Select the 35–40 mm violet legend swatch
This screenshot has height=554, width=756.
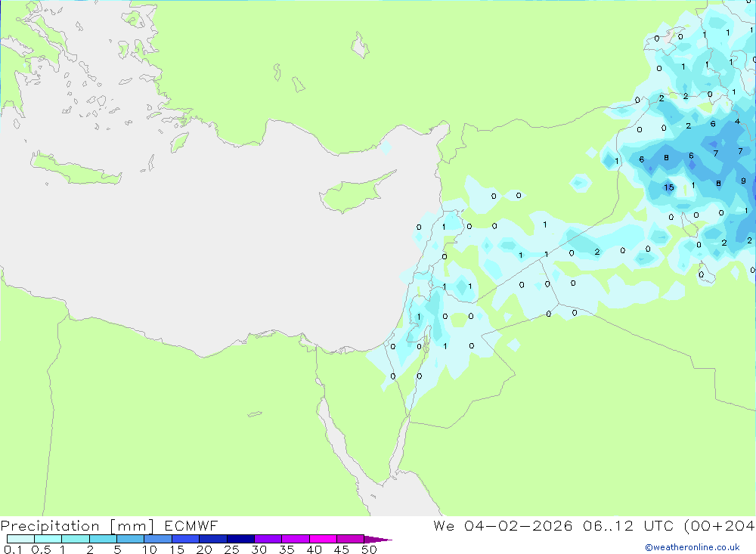click(x=295, y=539)
